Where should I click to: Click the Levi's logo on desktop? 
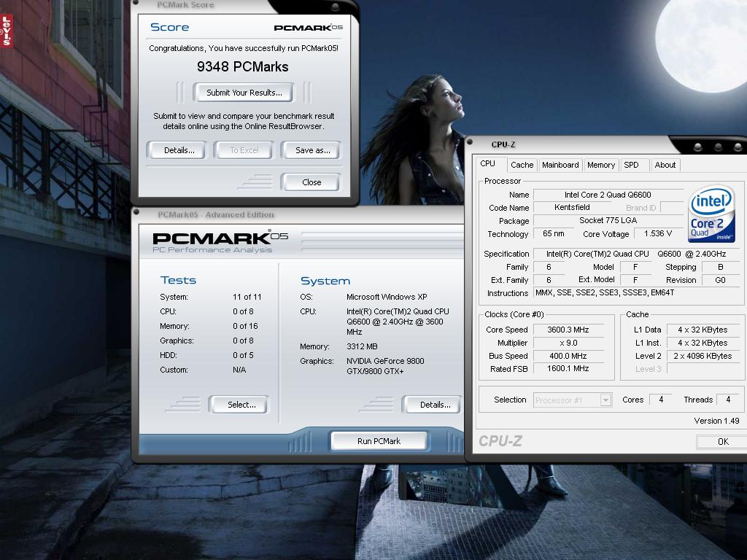pos(6,31)
